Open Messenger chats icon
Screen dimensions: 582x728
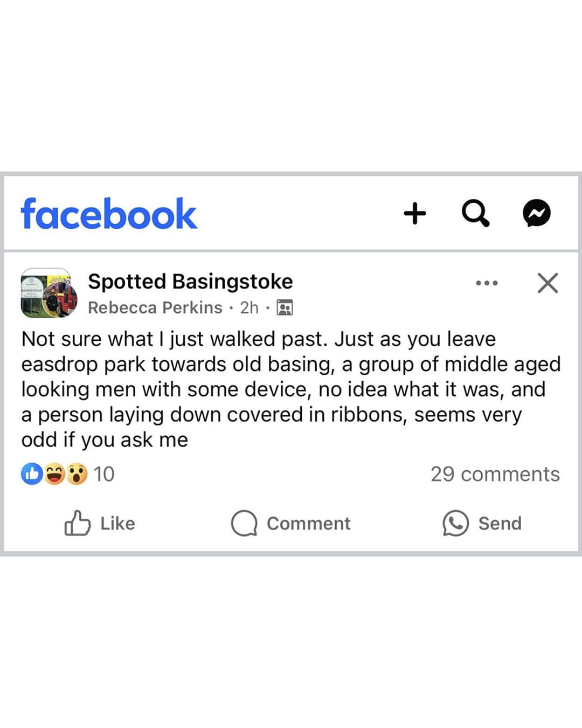pos(537,213)
